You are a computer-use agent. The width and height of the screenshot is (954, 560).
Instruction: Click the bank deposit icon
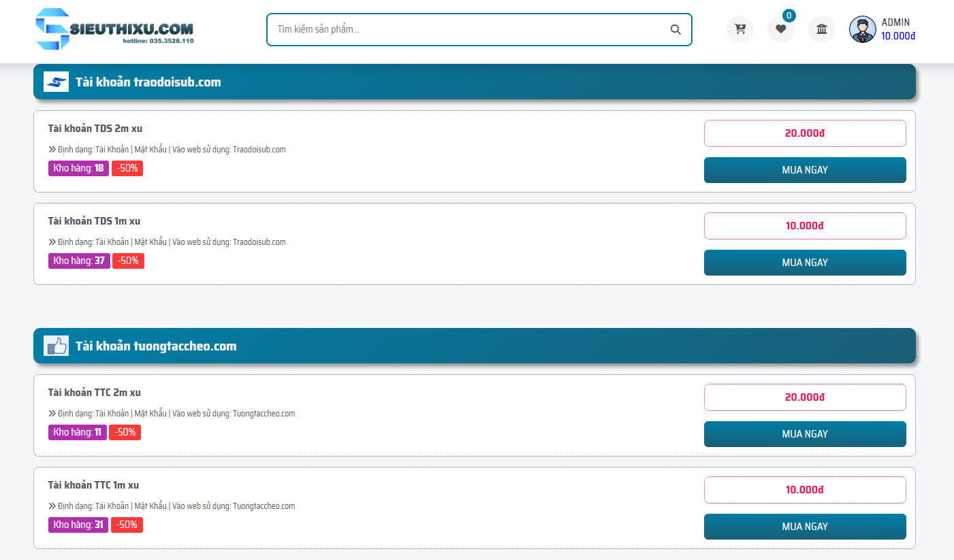click(821, 29)
